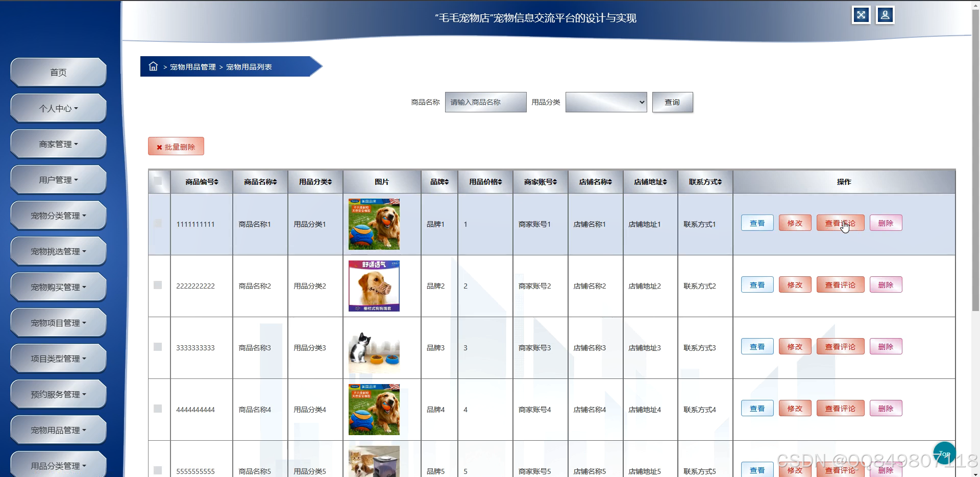Click 删除 for 商品名称3

pos(886,347)
